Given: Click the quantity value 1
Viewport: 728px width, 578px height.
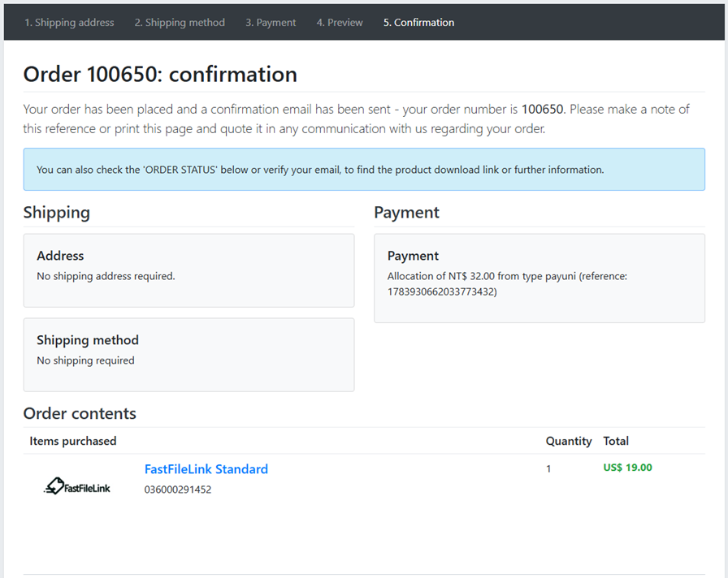Looking at the screenshot, I should [x=548, y=469].
